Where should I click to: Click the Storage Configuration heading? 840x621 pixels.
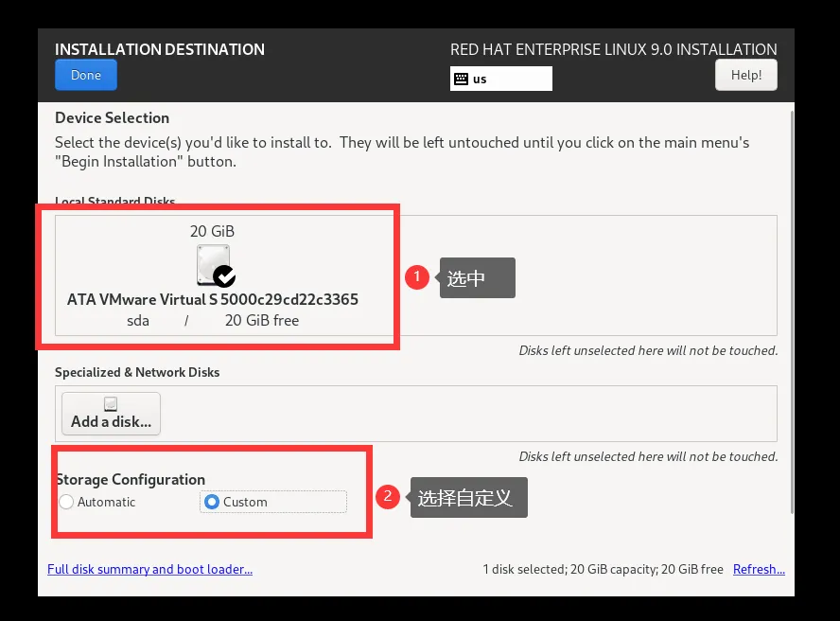coord(131,479)
